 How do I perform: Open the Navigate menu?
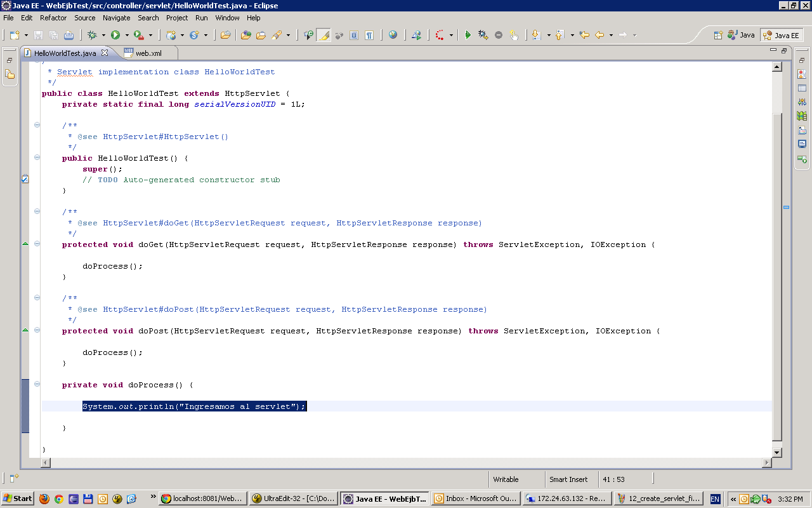pos(116,18)
